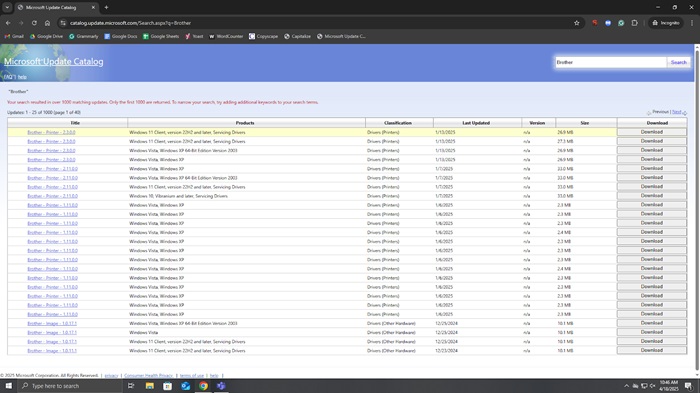Open the Microsoft Update C... bookmark
The width and height of the screenshot is (700, 393).
tap(341, 36)
